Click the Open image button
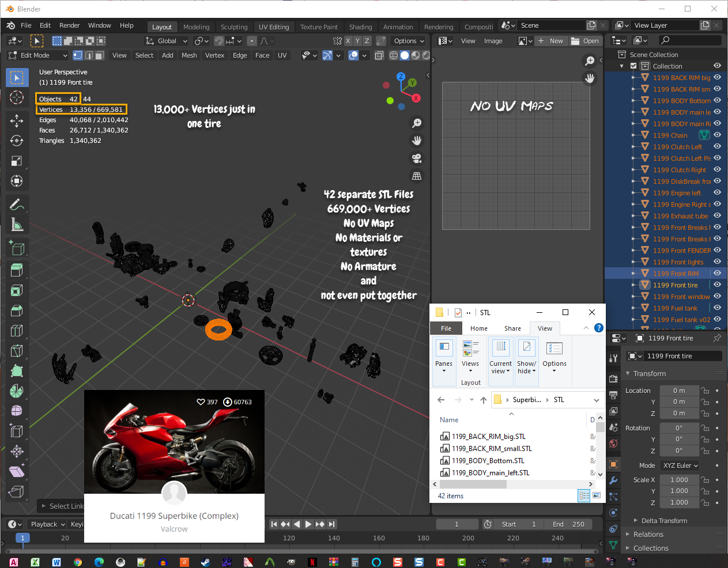Image resolution: width=728 pixels, height=568 pixels. click(x=585, y=41)
